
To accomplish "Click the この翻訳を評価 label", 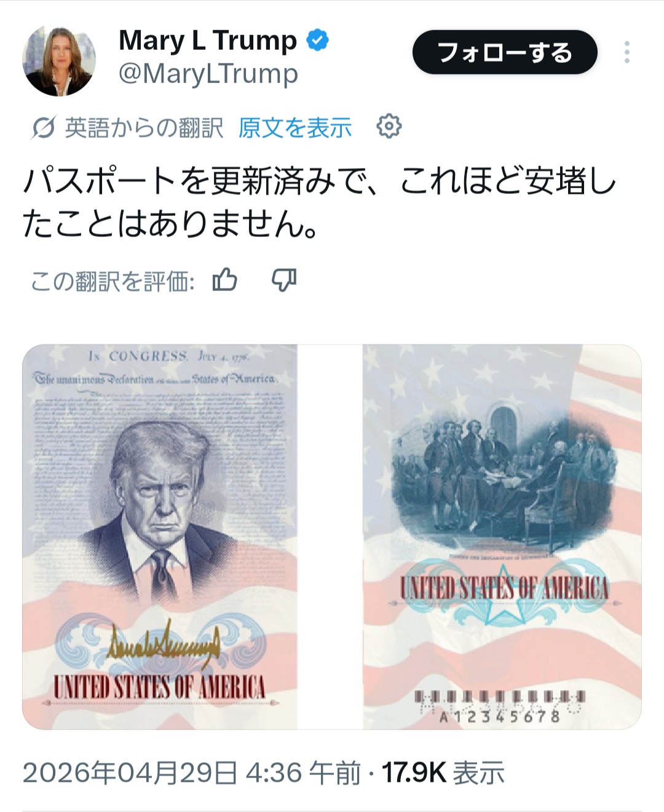I will tap(113, 282).
